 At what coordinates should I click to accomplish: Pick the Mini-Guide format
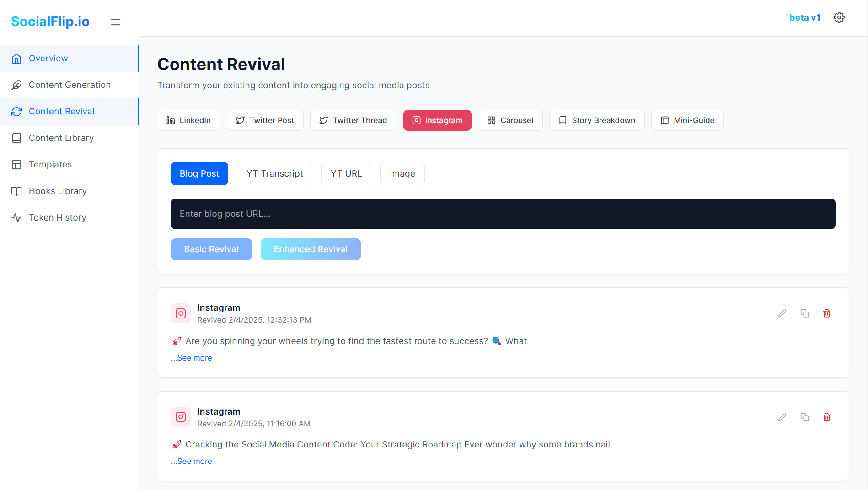(687, 120)
